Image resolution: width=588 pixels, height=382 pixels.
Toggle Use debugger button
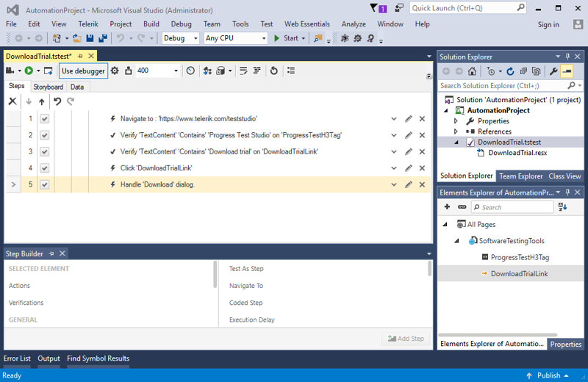pos(83,71)
